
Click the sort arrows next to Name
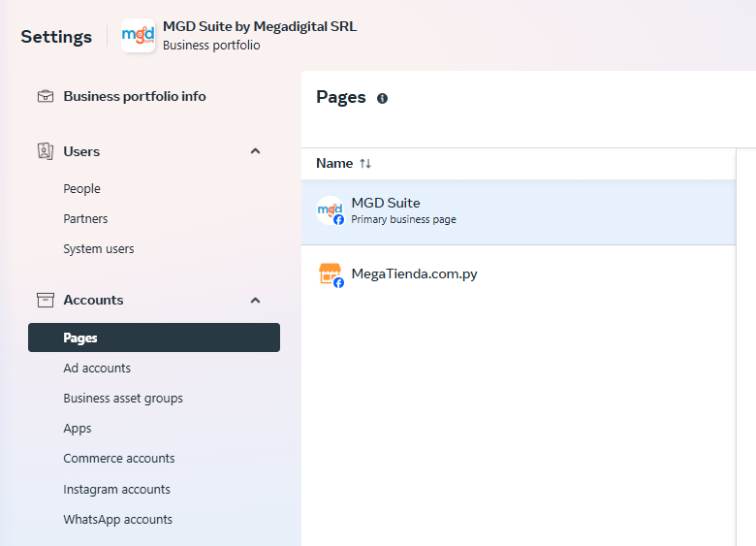tap(365, 164)
